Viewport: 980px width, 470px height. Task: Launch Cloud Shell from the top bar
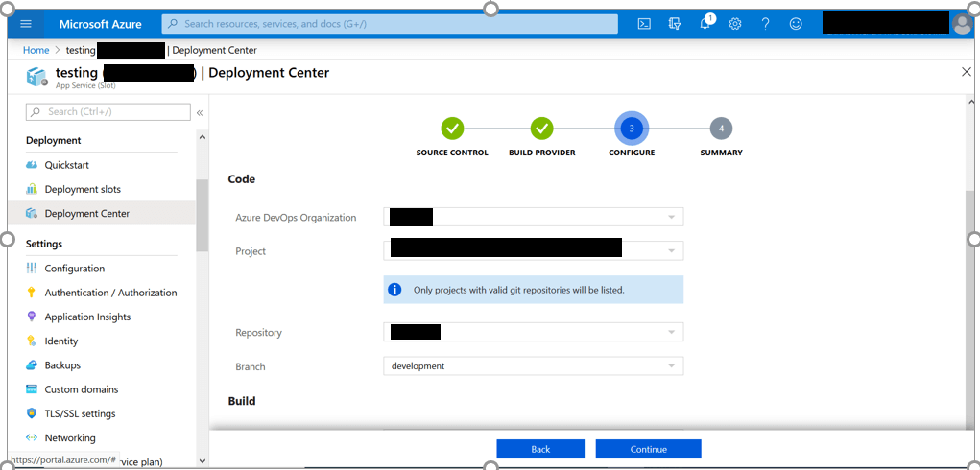(x=645, y=24)
